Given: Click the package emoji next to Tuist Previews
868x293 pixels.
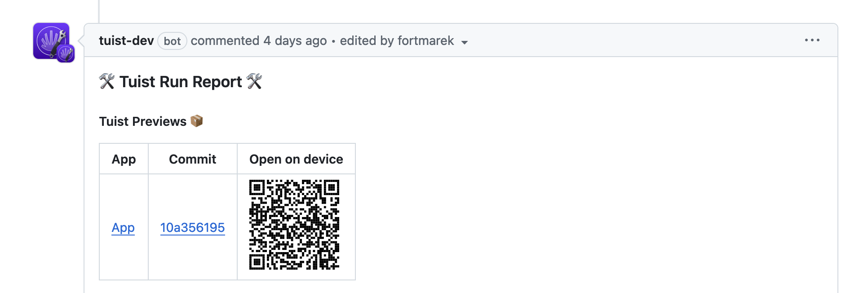Looking at the screenshot, I should 197,120.
